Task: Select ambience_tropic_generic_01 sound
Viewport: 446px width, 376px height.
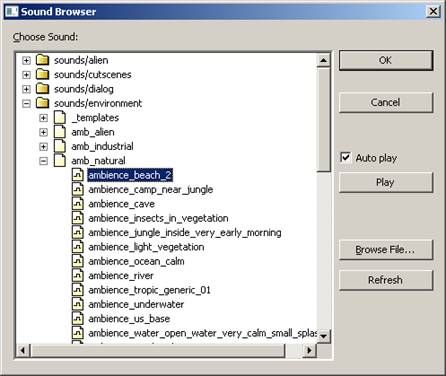Action: pyautogui.click(x=149, y=290)
